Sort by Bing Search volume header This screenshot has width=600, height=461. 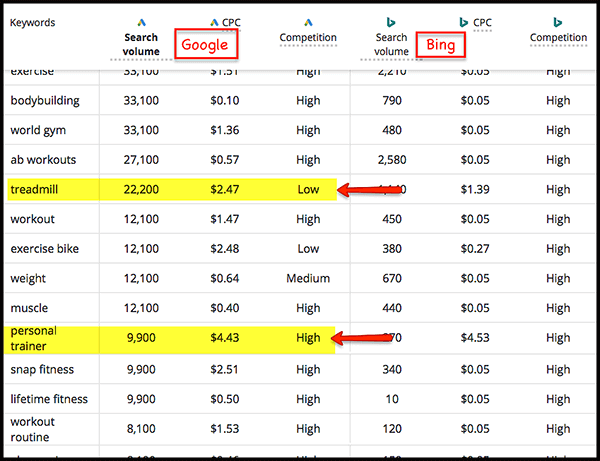pyautogui.click(x=391, y=44)
